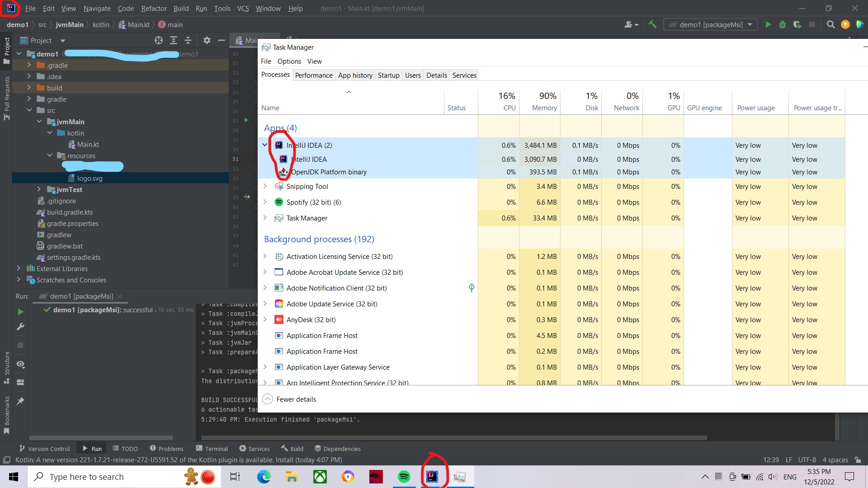Collapse the IntelliJ IDEA (2) apps group
This screenshot has width=868, height=488.
click(x=264, y=145)
